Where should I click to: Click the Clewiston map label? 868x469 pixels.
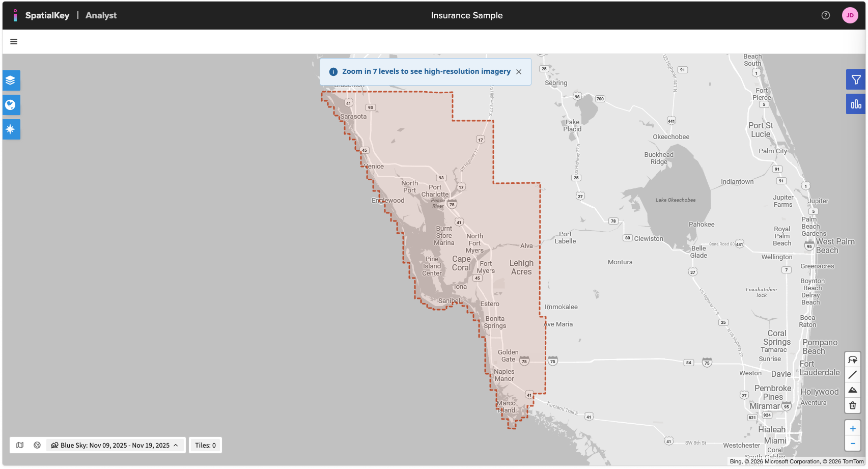(649, 239)
